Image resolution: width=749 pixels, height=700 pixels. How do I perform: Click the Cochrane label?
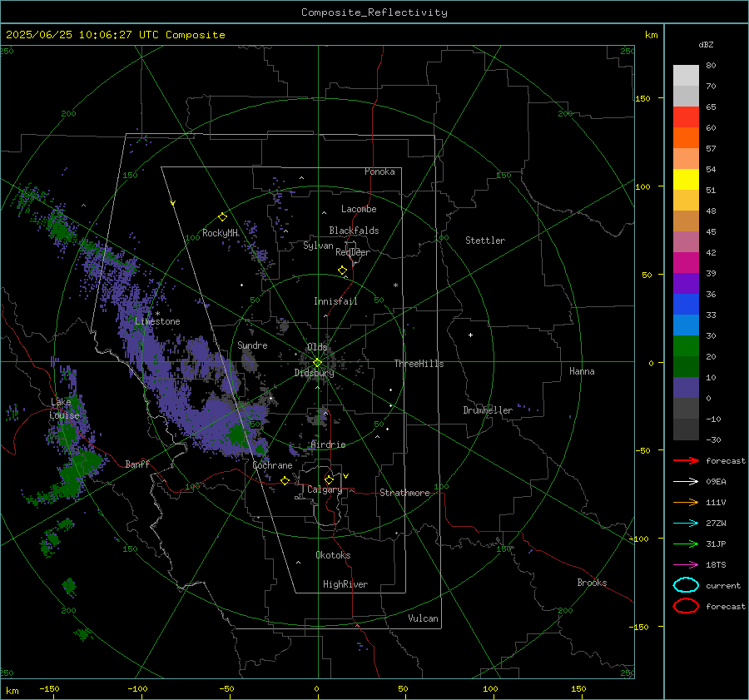[x=272, y=465]
